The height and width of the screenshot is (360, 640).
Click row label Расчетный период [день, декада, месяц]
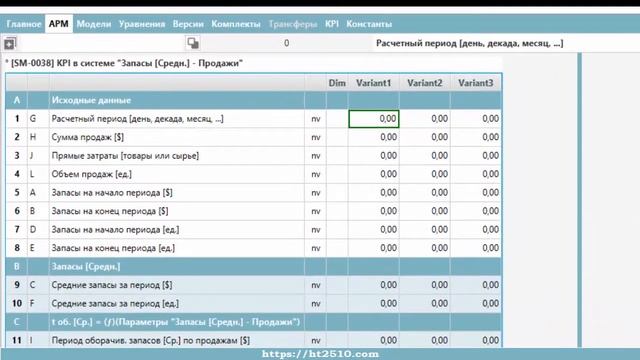click(x=137, y=119)
